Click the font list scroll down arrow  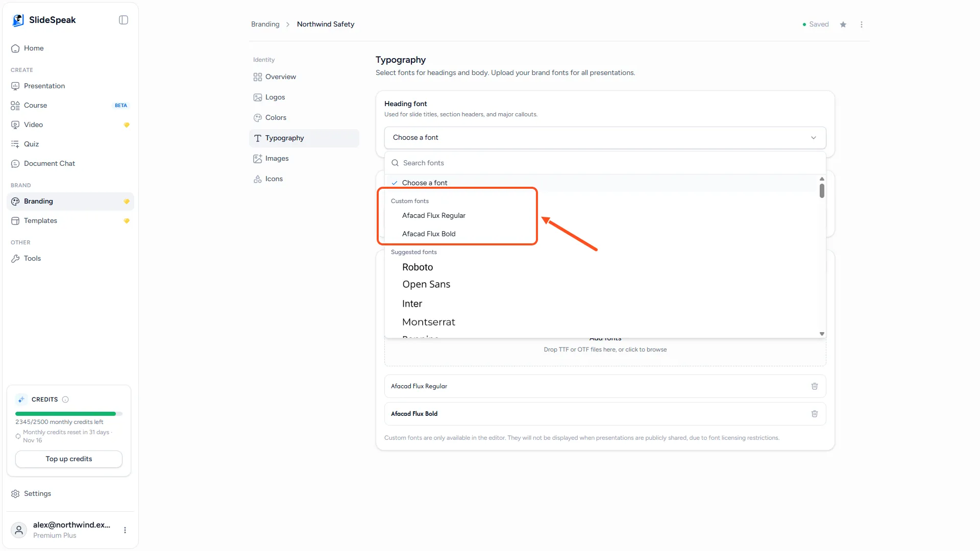(x=822, y=334)
